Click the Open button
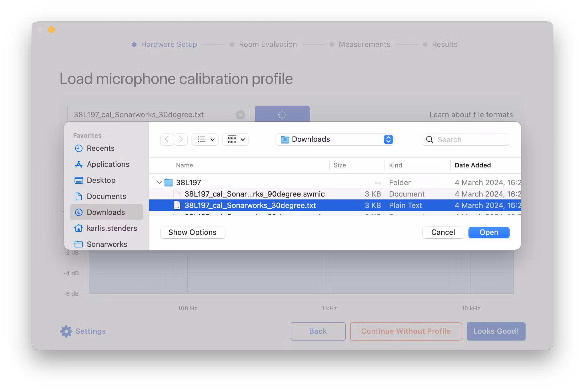The height and width of the screenshot is (392, 585). click(x=488, y=232)
